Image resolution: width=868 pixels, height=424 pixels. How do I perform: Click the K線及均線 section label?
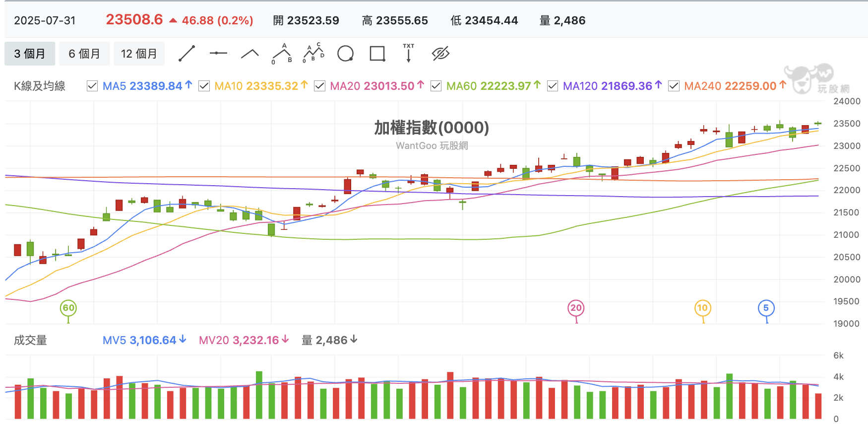click(x=40, y=86)
